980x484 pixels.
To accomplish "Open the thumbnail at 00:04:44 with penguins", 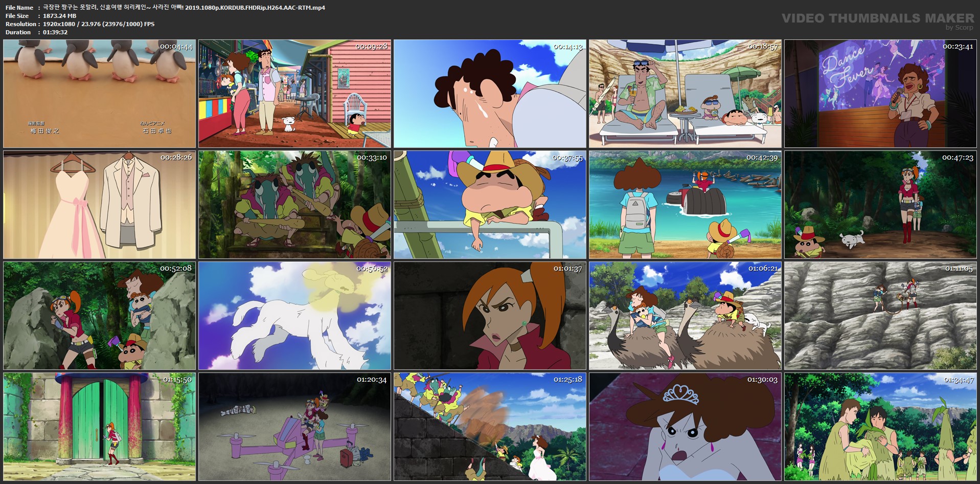I will point(100,94).
